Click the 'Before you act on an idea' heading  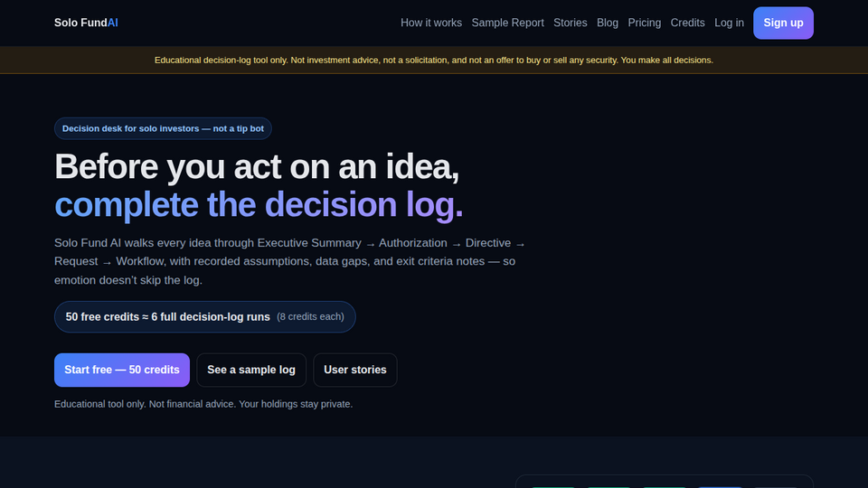click(x=257, y=166)
